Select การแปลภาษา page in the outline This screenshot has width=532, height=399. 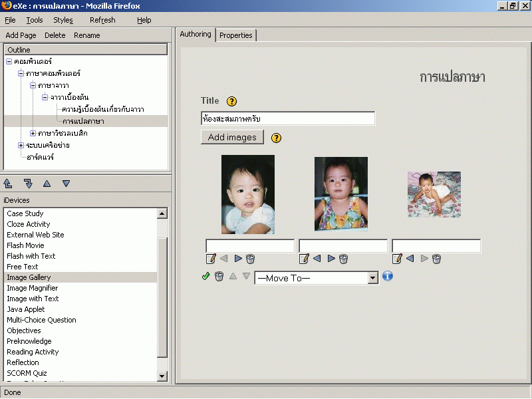coord(84,121)
